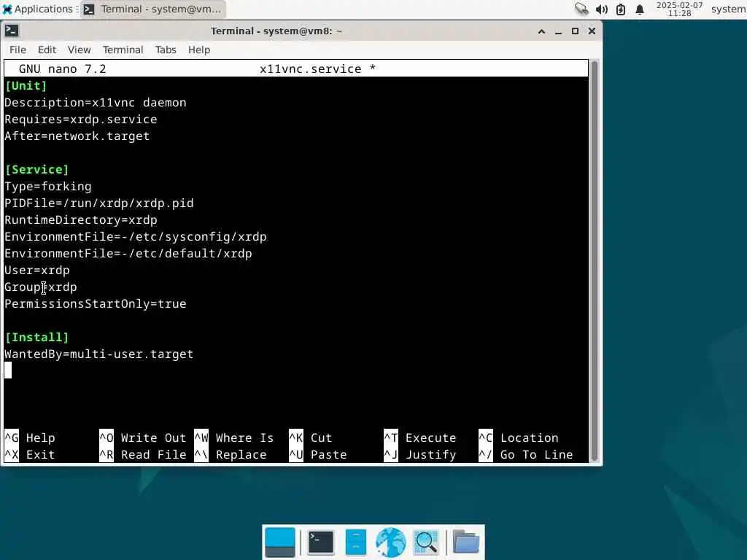
Task: Click the x11vnc.service filename in the nano title bar
Action: [311, 69]
